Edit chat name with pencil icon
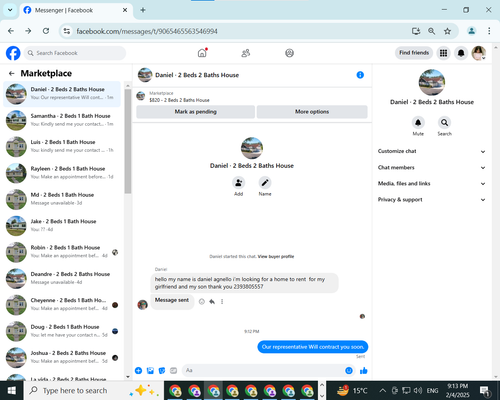 point(265,183)
